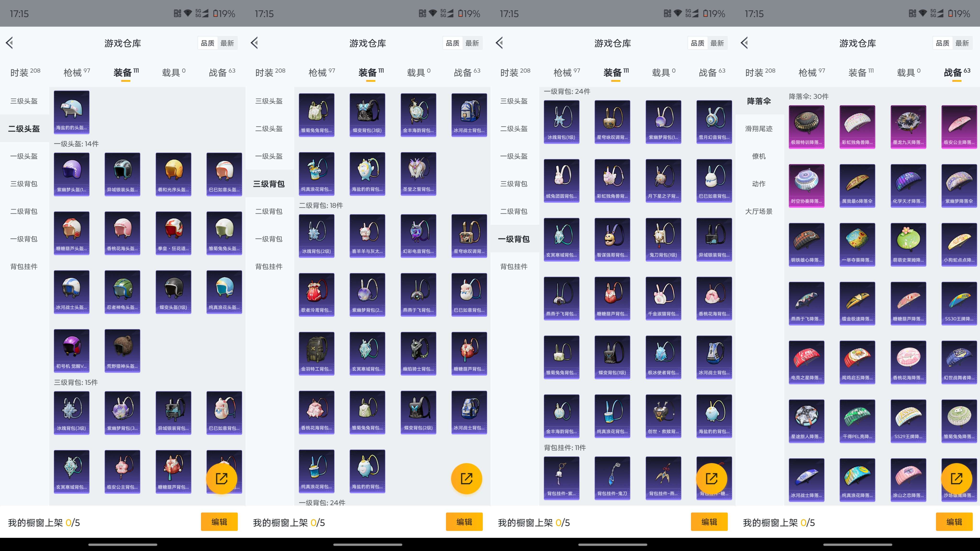Viewport: 980px width, 551px height.
Task: Select the 幻彩电音背包 item
Action: coord(418,236)
